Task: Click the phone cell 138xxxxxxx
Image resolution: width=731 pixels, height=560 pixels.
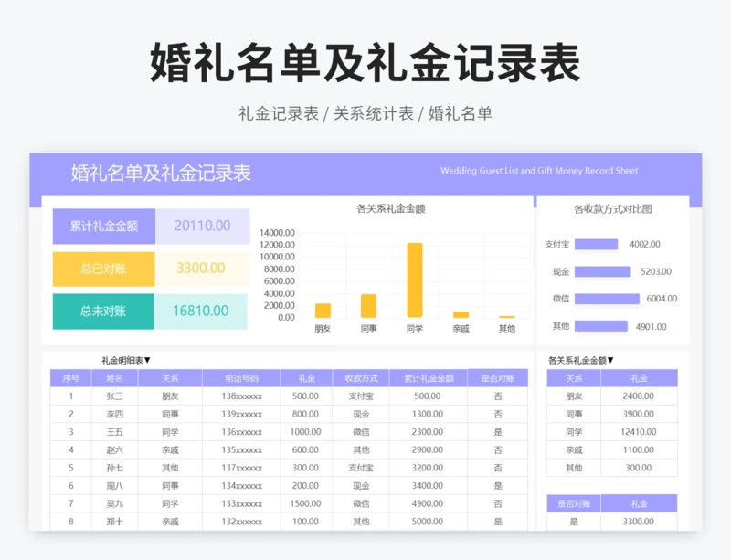Action: tap(241, 396)
